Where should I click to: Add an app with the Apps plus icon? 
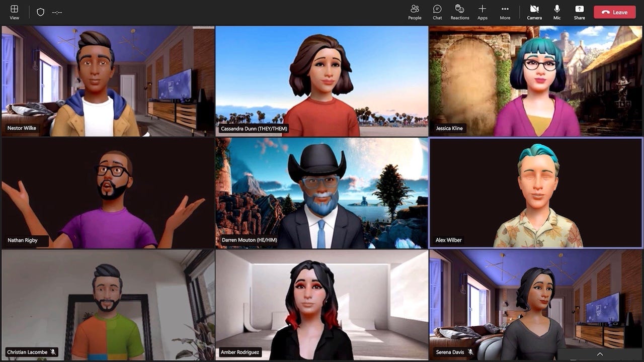coord(482,11)
